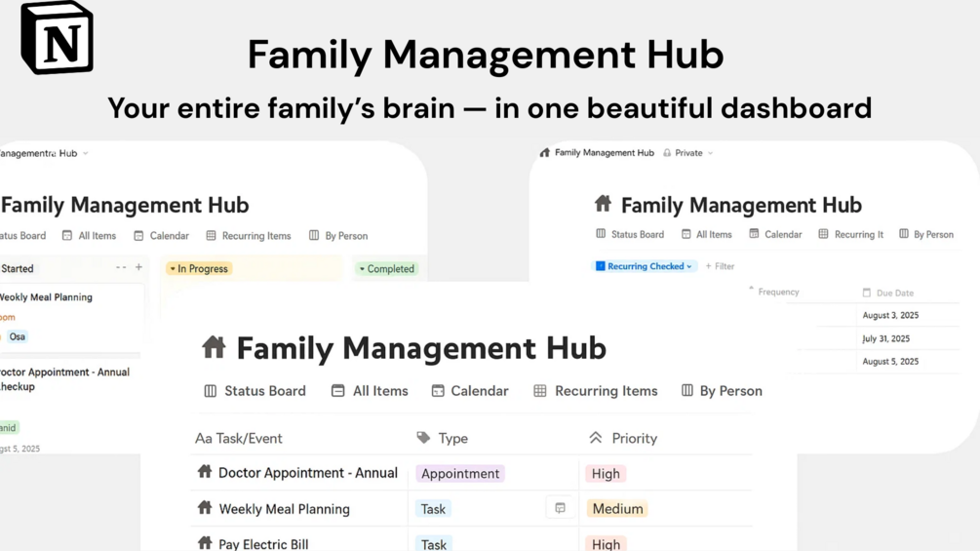Viewport: 980px width, 551px height.
Task: Open Doctor Appointment card in left board
Action: [70, 406]
